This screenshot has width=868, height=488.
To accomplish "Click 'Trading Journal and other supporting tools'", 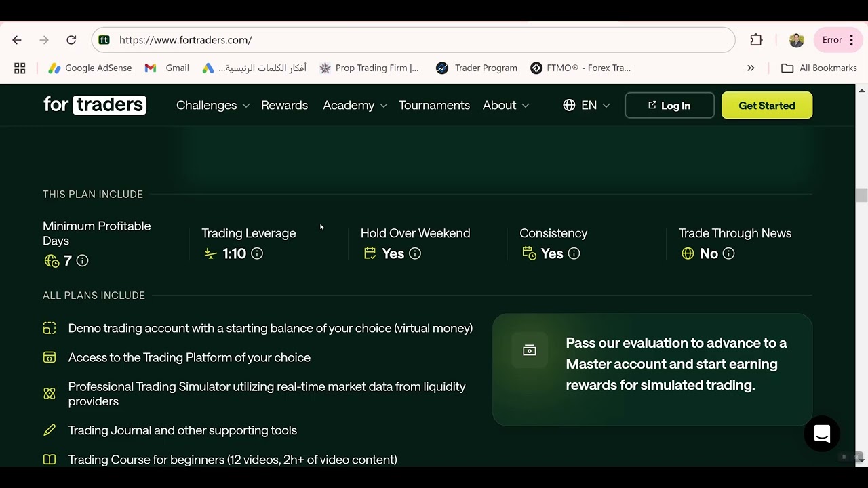I will coord(182,430).
